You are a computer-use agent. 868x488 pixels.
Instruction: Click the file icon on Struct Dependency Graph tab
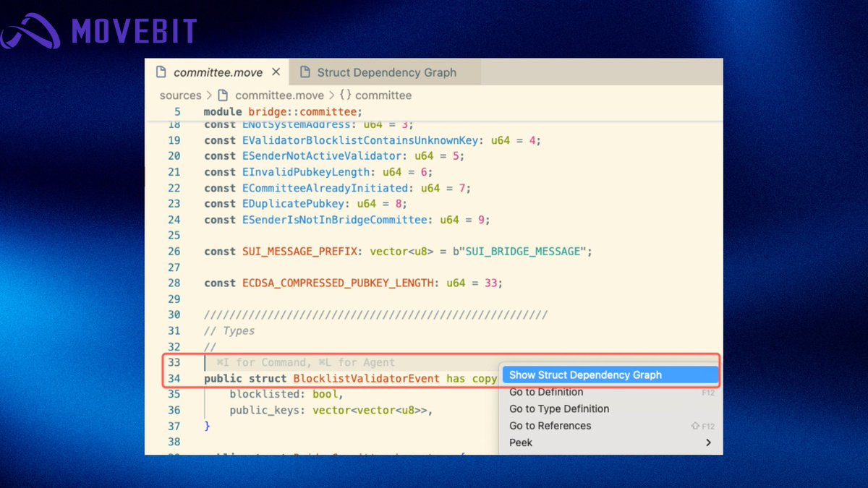tap(305, 72)
